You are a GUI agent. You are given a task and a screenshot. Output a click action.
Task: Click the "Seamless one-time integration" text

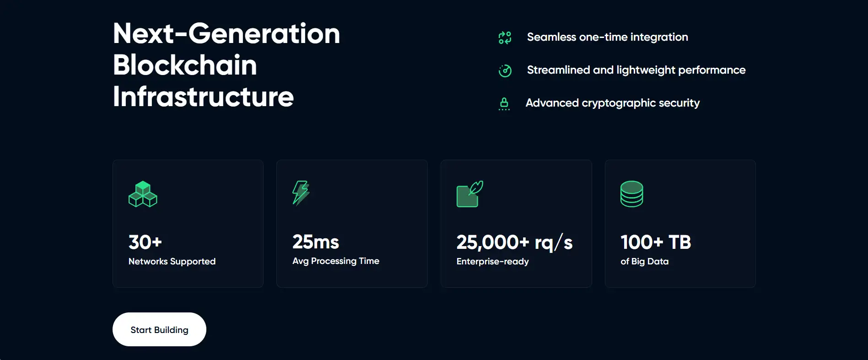coord(607,37)
